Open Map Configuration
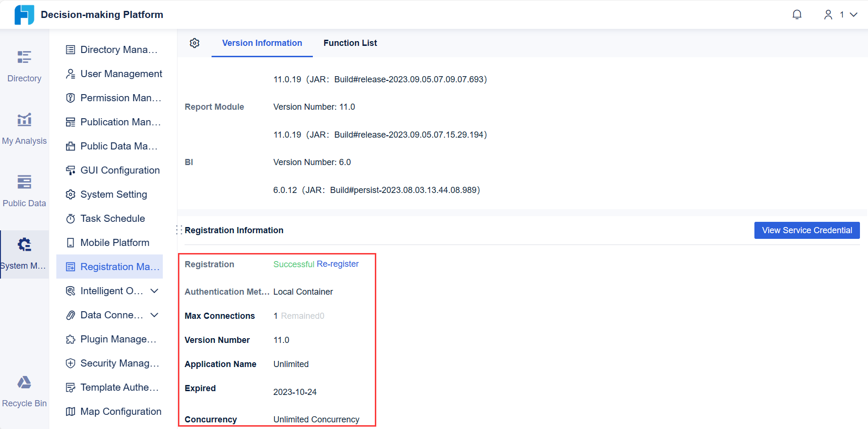868x429 pixels. pos(121,411)
